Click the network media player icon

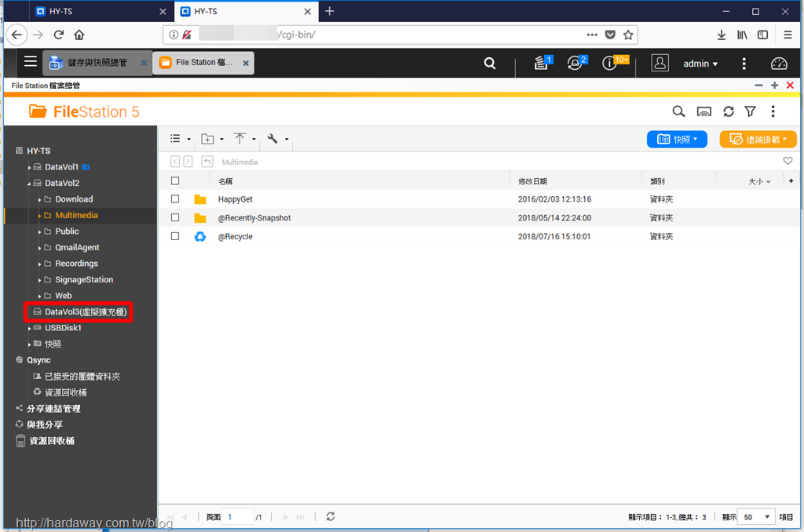(703, 111)
